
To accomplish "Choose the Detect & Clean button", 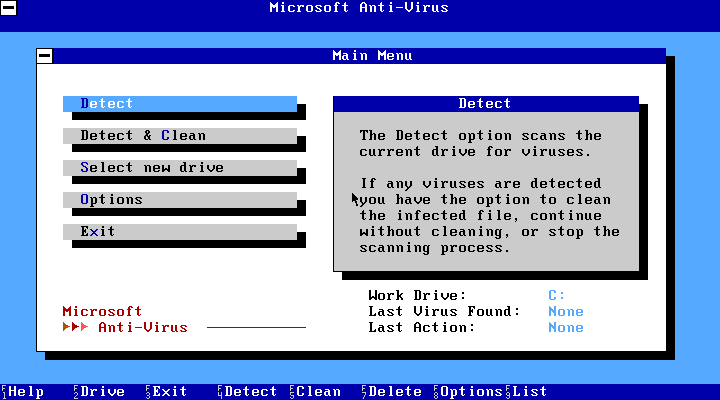I will pos(180,136).
